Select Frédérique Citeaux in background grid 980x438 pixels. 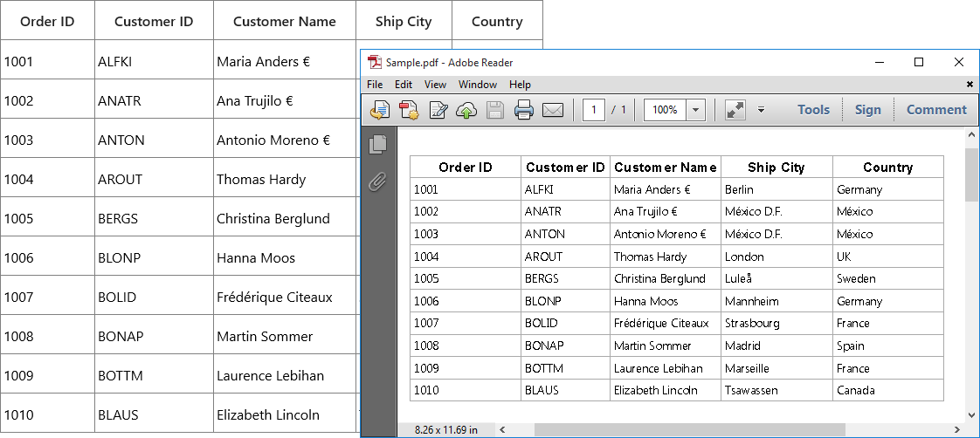click(x=285, y=297)
